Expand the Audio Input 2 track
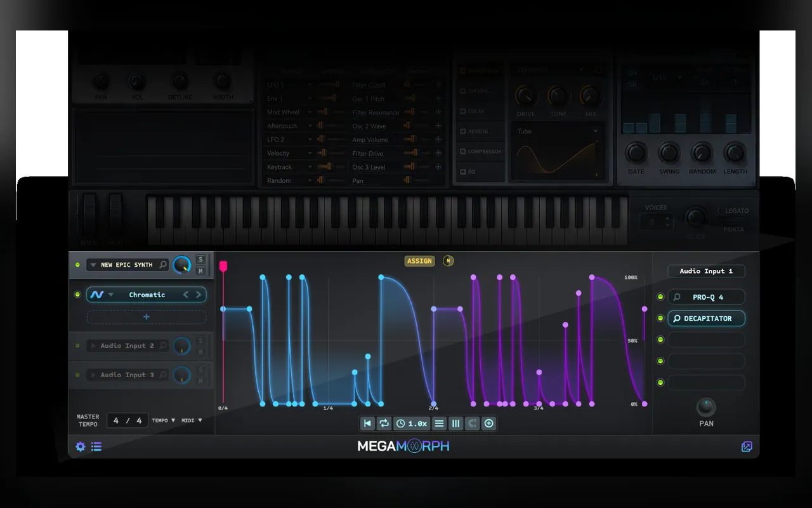Screen dimensions: 812x508 click(x=93, y=345)
